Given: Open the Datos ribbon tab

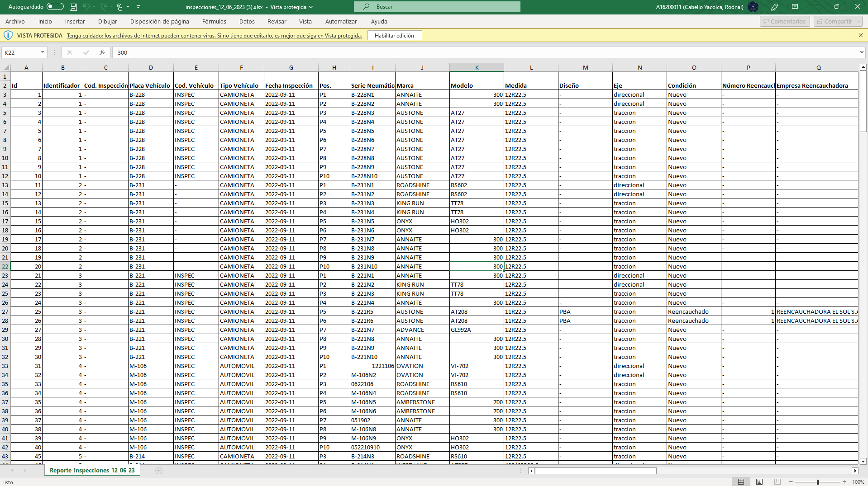Looking at the screenshot, I should pyautogui.click(x=247, y=21).
